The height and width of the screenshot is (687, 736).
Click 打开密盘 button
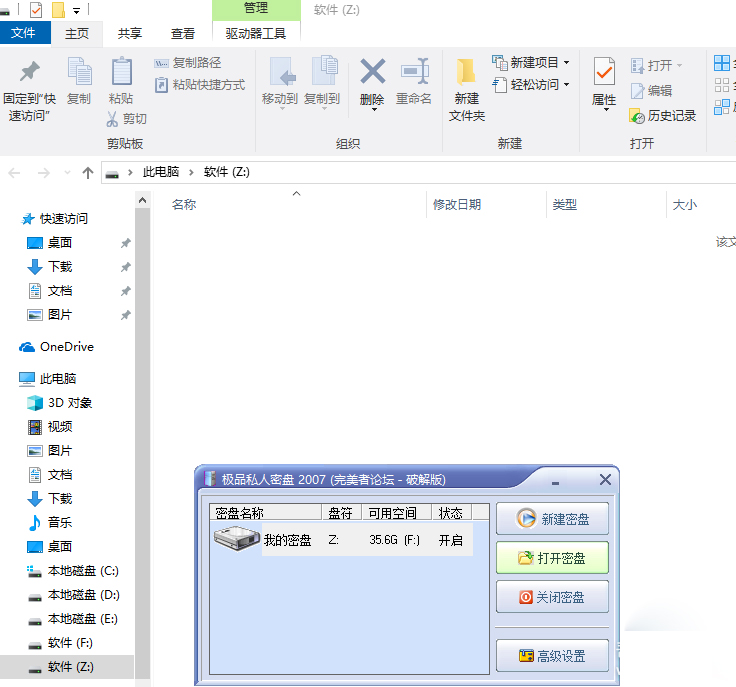click(552, 558)
